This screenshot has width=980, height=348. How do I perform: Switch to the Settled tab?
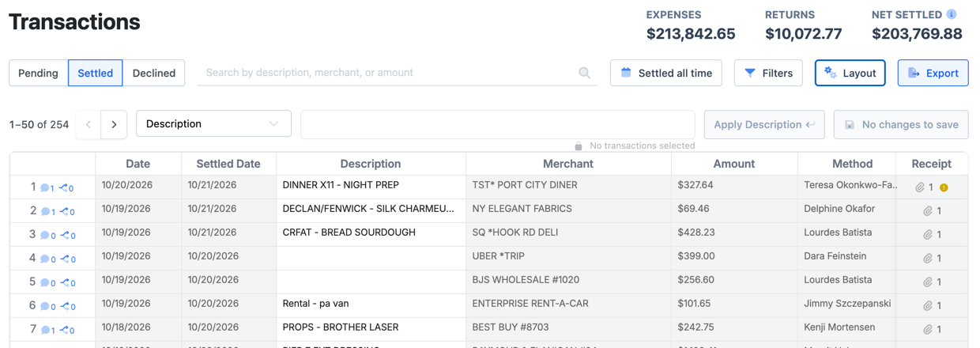95,73
